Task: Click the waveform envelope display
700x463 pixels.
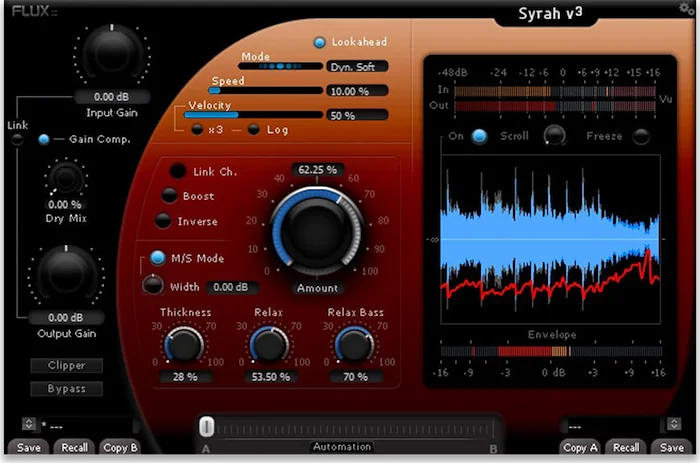Action: [x=550, y=239]
